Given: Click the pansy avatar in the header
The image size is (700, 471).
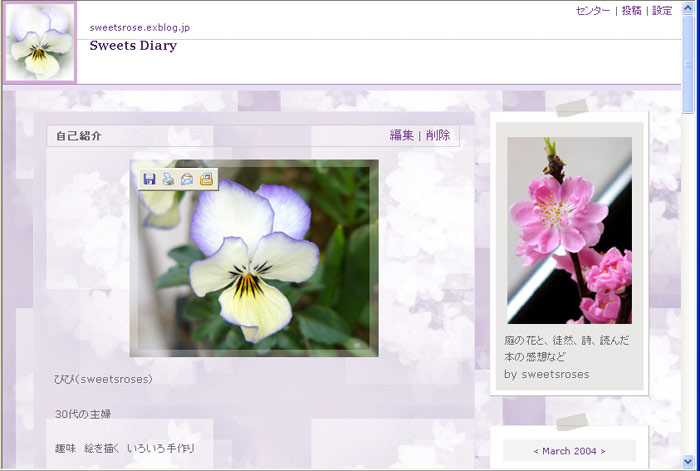Looking at the screenshot, I should pos(40,42).
